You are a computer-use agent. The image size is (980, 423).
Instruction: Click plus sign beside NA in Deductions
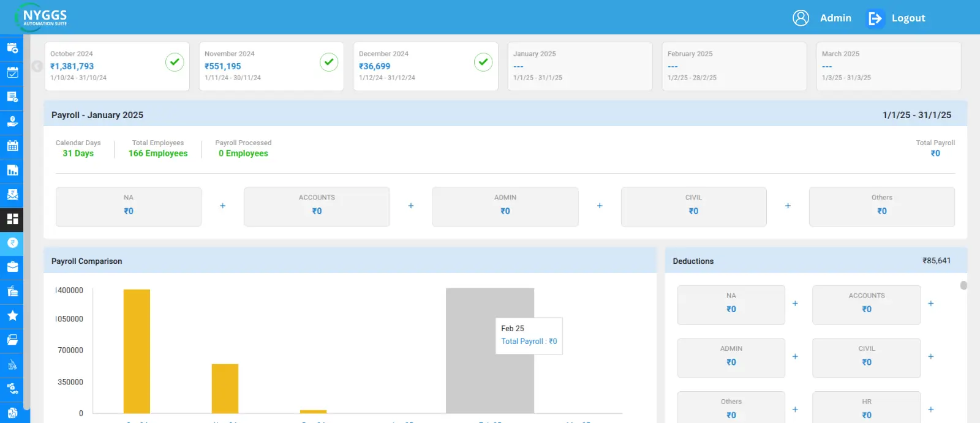click(x=795, y=304)
